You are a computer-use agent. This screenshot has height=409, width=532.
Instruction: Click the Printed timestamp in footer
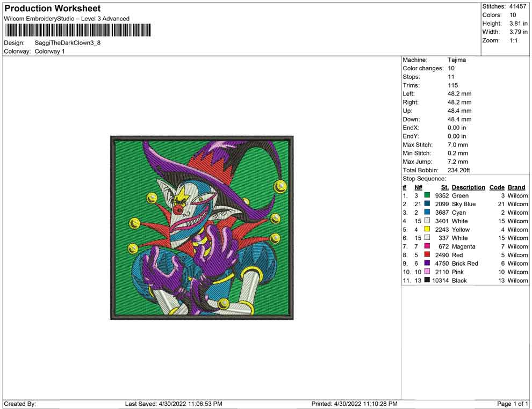(354, 404)
